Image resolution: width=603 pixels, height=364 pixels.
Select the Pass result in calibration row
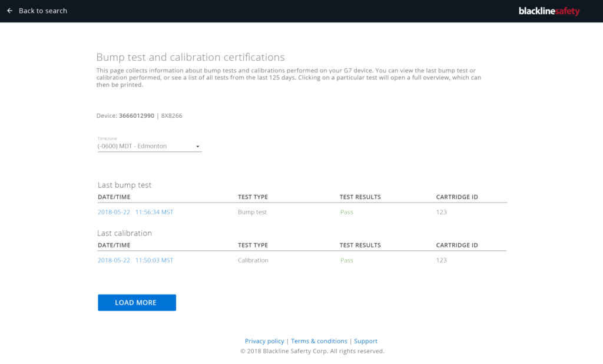[347, 260]
